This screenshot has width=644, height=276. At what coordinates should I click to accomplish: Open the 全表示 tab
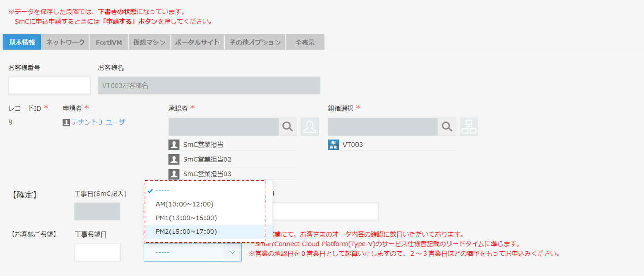[305, 42]
